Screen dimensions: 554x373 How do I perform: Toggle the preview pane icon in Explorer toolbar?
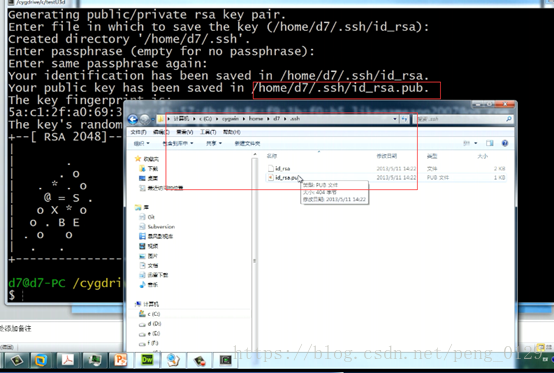click(490, 143)
